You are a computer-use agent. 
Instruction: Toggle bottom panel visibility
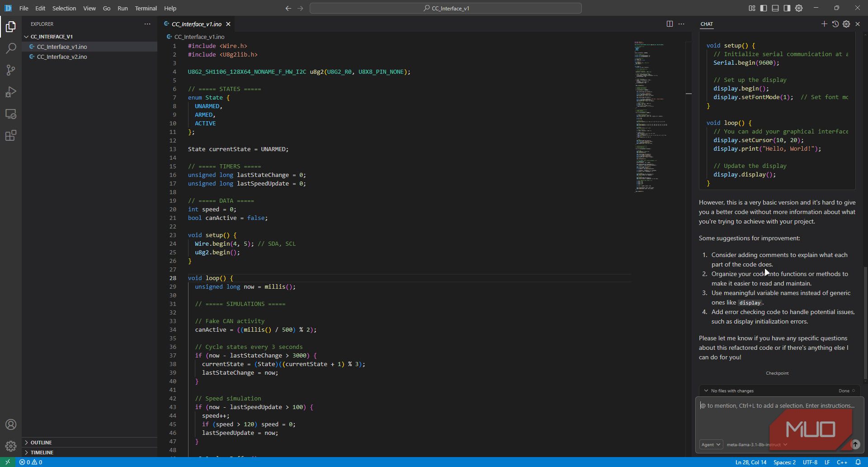(x=775, y=8)
